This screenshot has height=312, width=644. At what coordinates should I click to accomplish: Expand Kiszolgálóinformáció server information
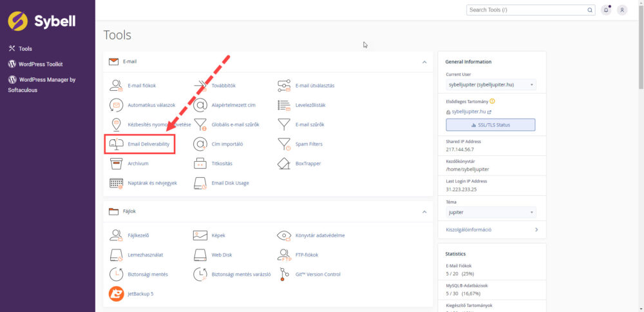tap(492, 229)
